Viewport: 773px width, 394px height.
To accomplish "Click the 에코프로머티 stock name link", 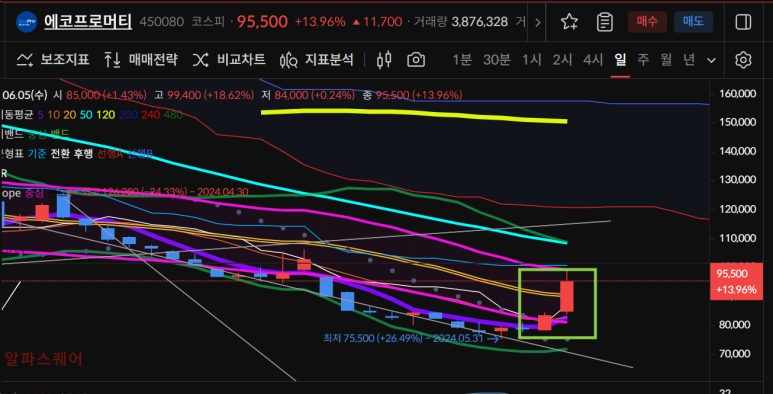I will pos(88,22).
